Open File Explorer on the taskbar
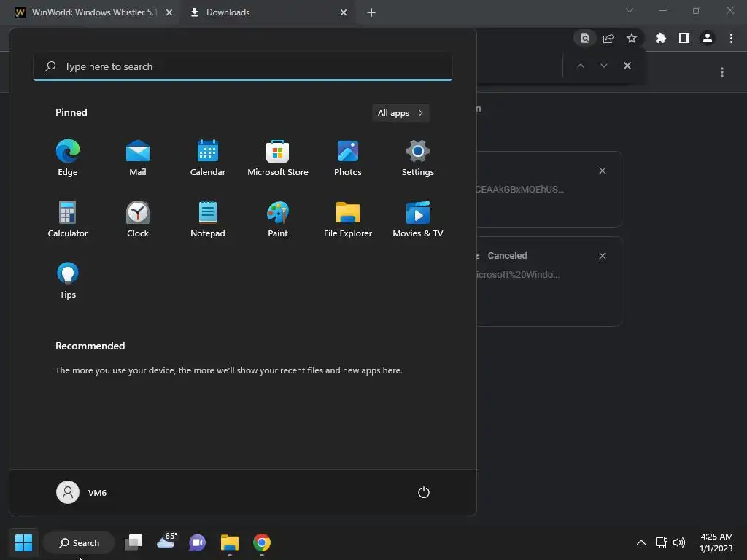Screen dimensions: 747x560 (x=230, y=542)
